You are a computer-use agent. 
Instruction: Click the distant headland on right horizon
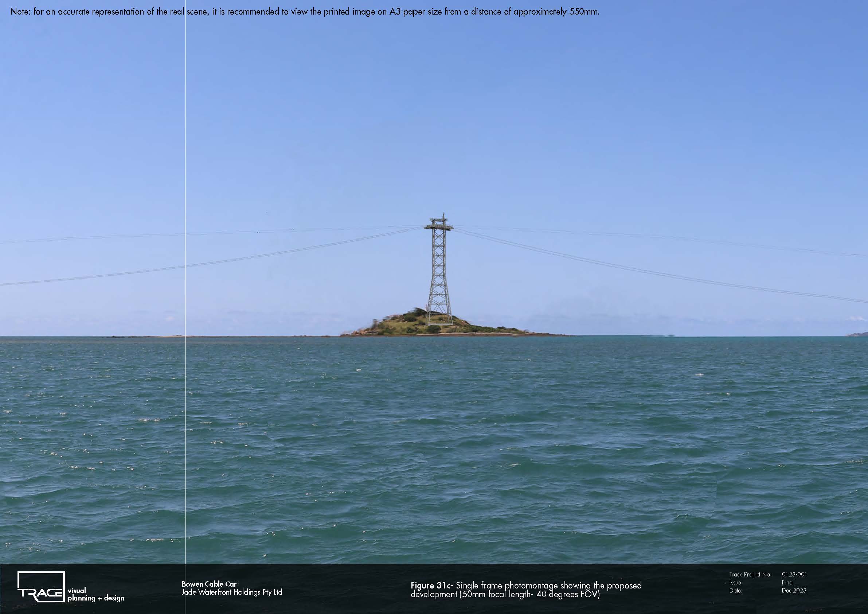[857, 334]
